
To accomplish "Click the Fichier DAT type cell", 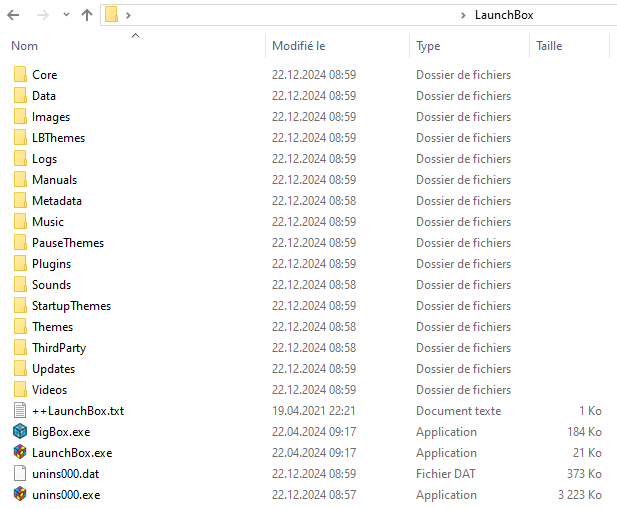I will (x=445, y=474).
